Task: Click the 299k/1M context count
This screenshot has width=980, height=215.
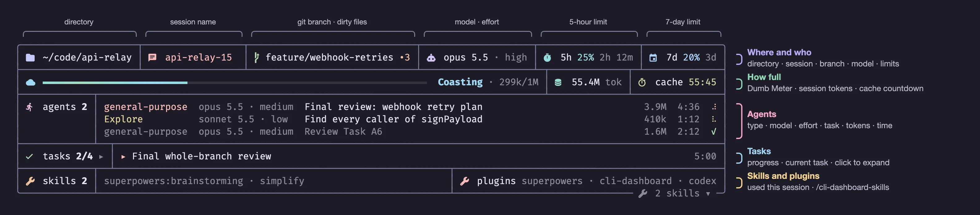Action: [518, 82]
